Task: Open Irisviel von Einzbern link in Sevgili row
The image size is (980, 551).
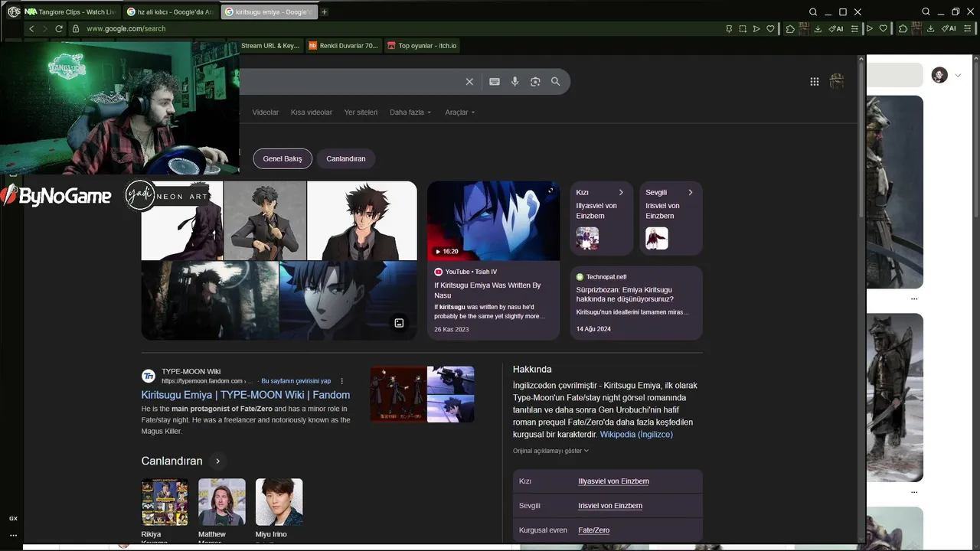Action: click(610, 506)
